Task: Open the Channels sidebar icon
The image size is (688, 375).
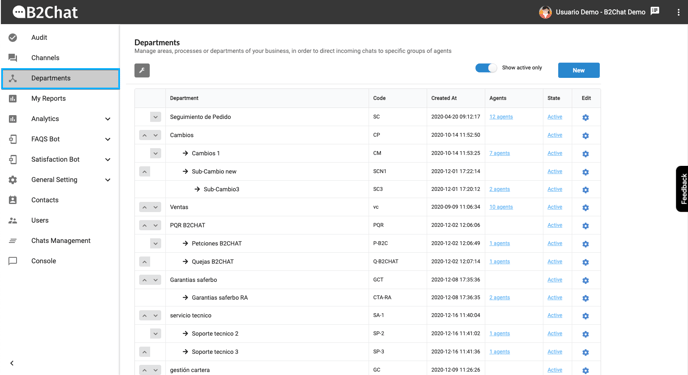Action: coord(13,58)
